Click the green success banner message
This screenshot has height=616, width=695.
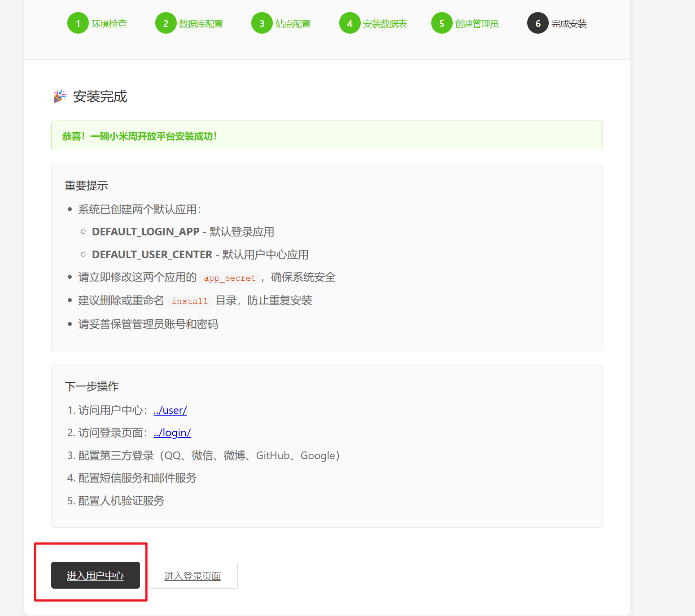click(x=139, y=136)
